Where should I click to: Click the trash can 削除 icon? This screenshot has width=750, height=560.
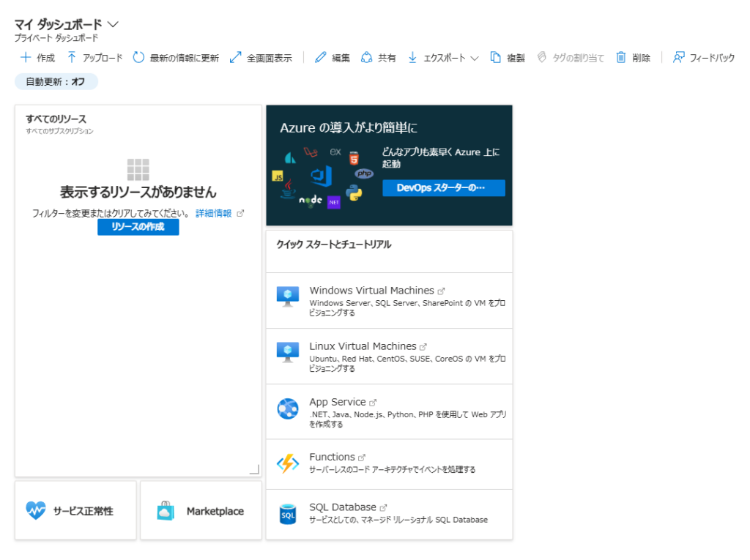(621, 57)
